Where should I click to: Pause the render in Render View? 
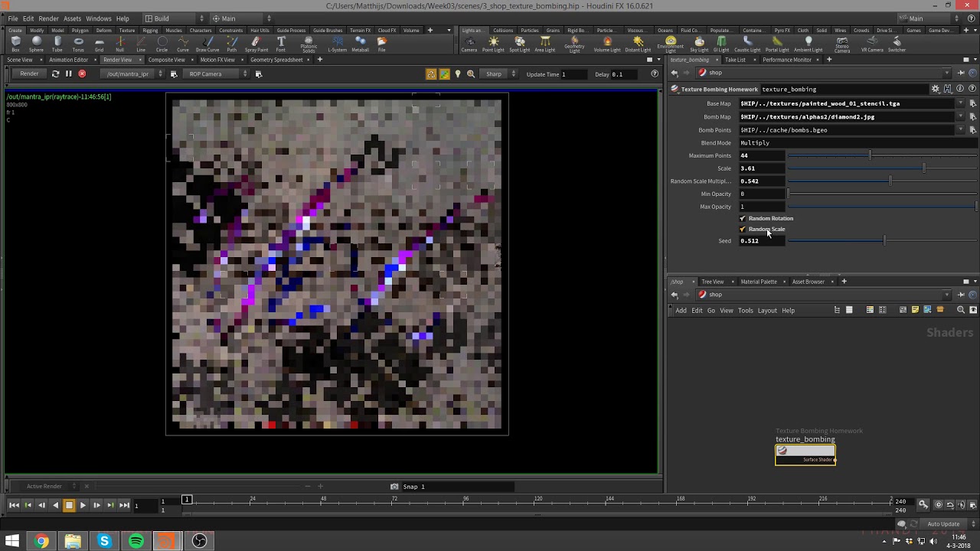pos(68,74)
